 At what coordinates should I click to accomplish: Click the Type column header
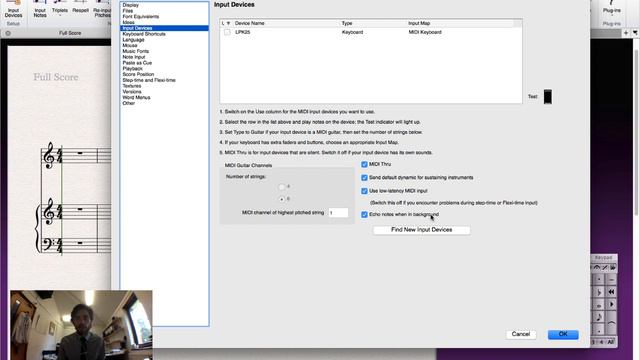tap(347, 24)
